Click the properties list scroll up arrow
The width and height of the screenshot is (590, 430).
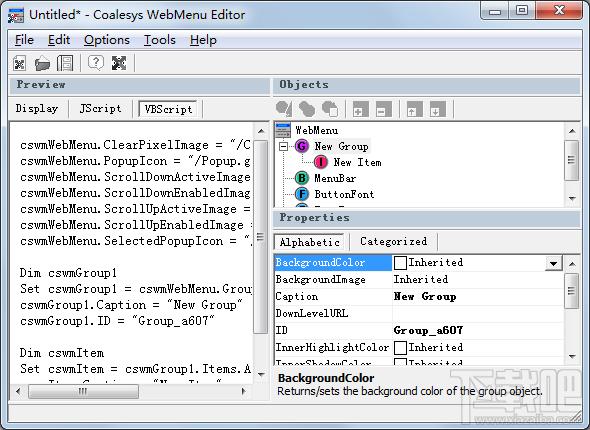click(x=572, y=264)
